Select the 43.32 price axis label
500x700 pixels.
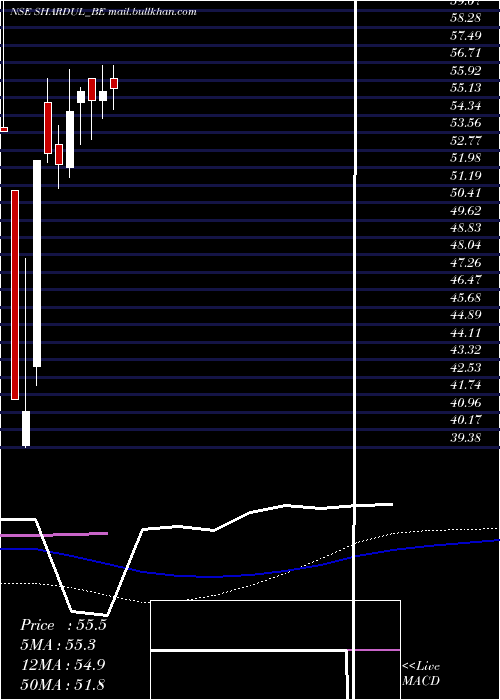tap(465, 350)
